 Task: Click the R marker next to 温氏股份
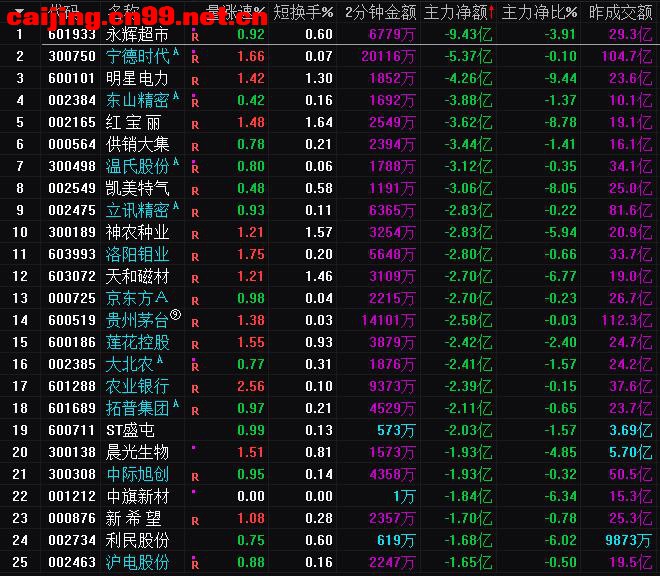tap(195, 167)
